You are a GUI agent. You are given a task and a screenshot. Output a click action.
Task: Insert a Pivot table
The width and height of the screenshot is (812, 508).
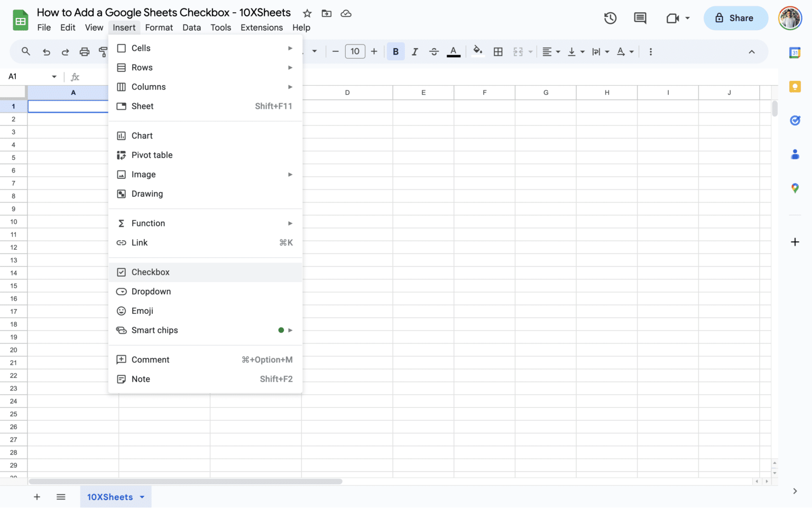(x=152, y=155)
